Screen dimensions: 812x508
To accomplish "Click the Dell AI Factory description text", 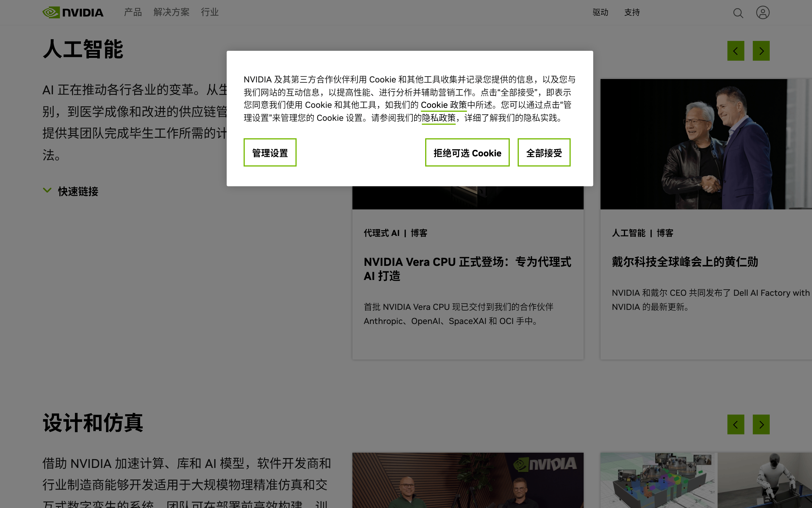I will coord(711,300).
